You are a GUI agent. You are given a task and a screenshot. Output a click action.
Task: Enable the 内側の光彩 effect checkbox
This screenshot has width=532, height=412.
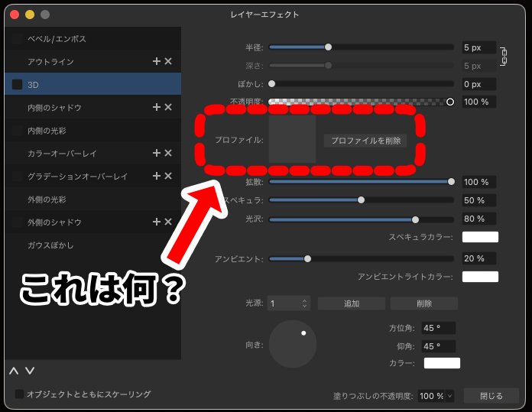click(x=17, y=130)
